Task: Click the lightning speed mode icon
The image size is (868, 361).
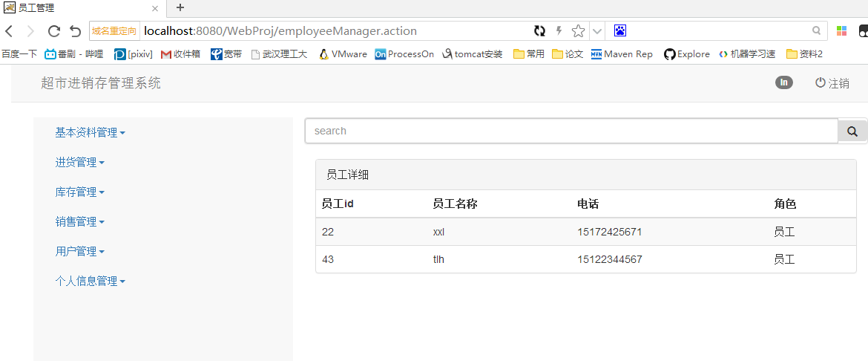Action: tap(559, 30)
